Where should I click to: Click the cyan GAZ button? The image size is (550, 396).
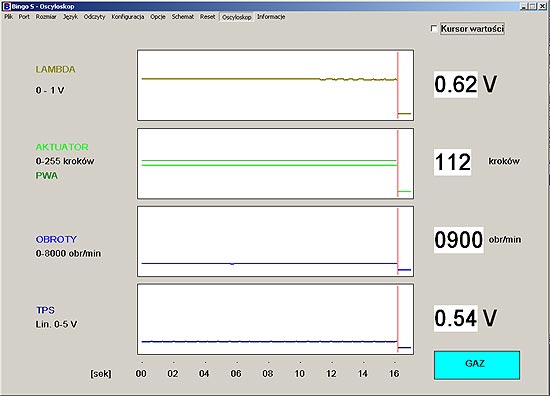477,365
